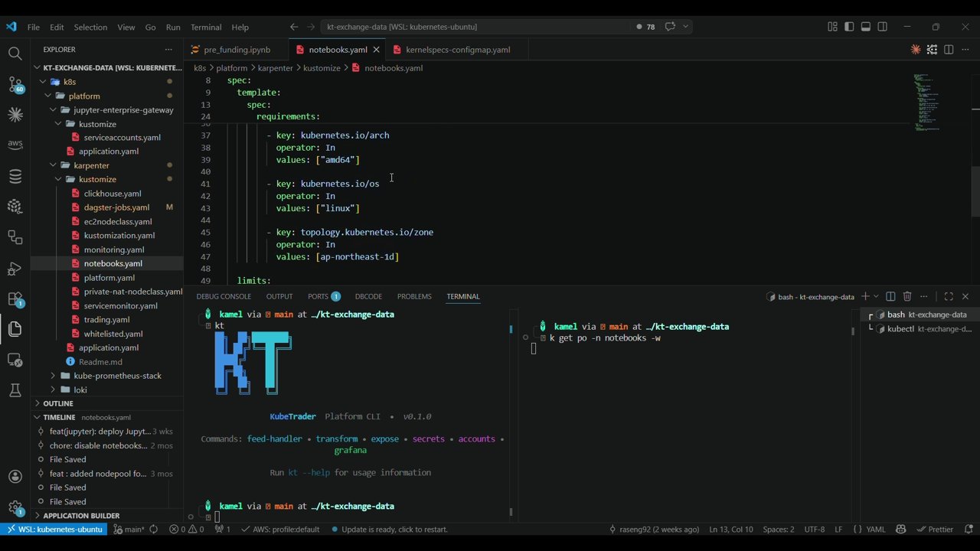Open the Extensions view
The width and height of the screenshot is (980, 551).
click(x=15, y=298)
